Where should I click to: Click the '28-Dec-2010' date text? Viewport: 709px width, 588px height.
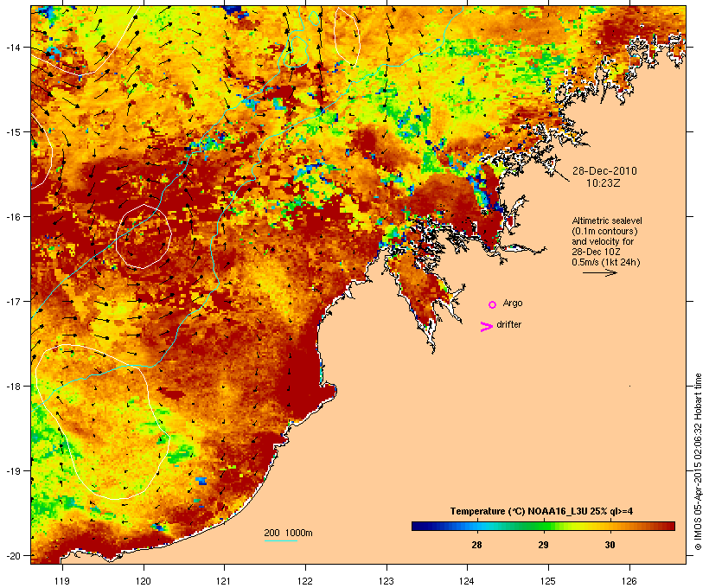[604, 171]
